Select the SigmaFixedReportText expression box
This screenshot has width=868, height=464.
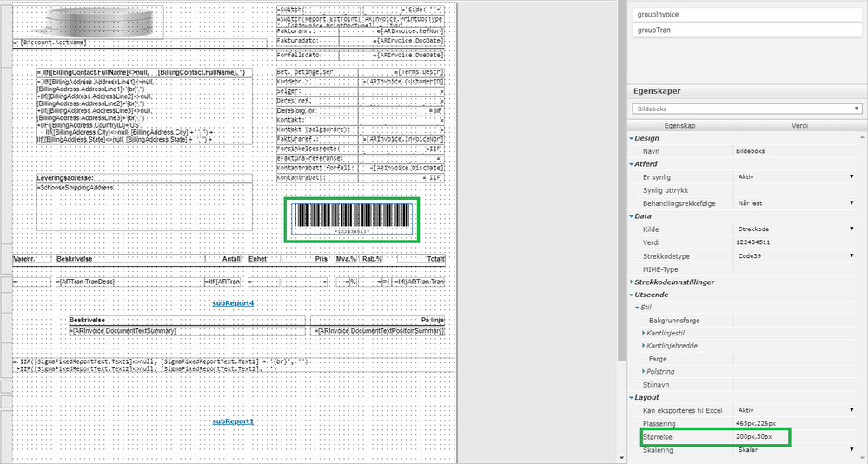[234, 364]
